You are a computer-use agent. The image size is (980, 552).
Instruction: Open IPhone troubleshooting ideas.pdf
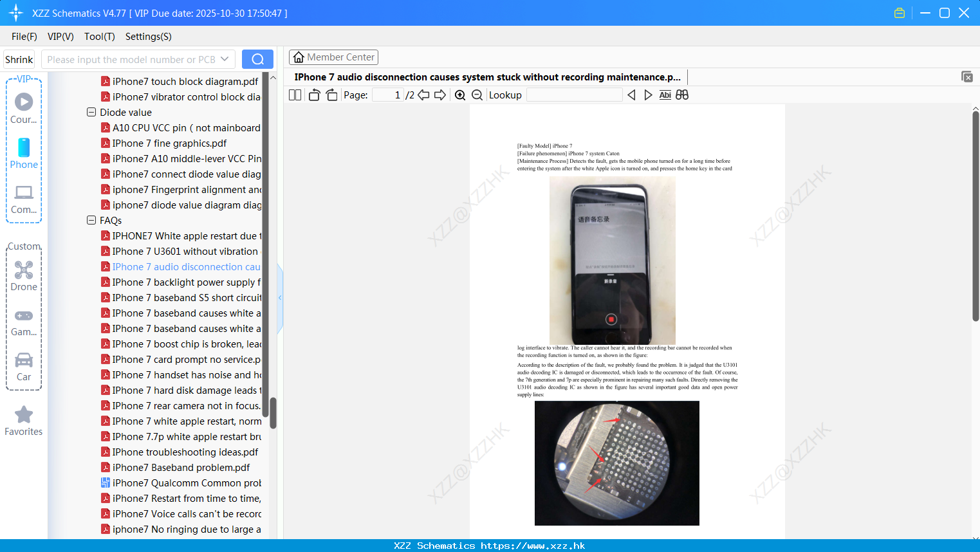185,452
